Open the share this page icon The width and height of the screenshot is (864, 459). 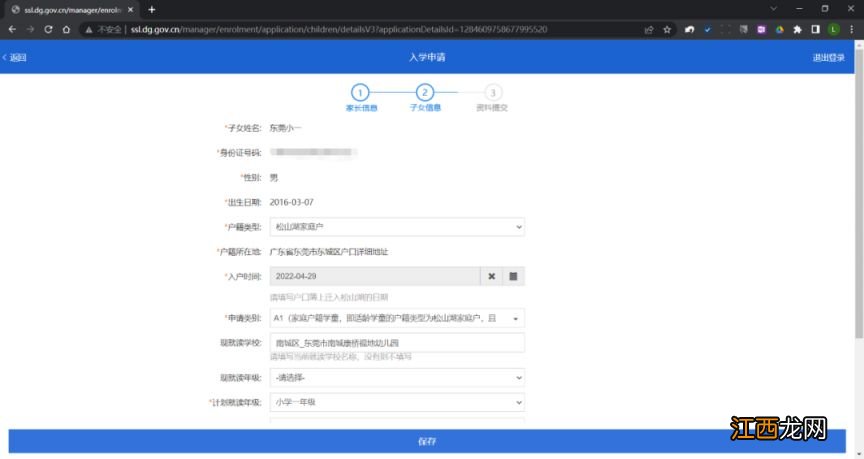coord(649,30)
